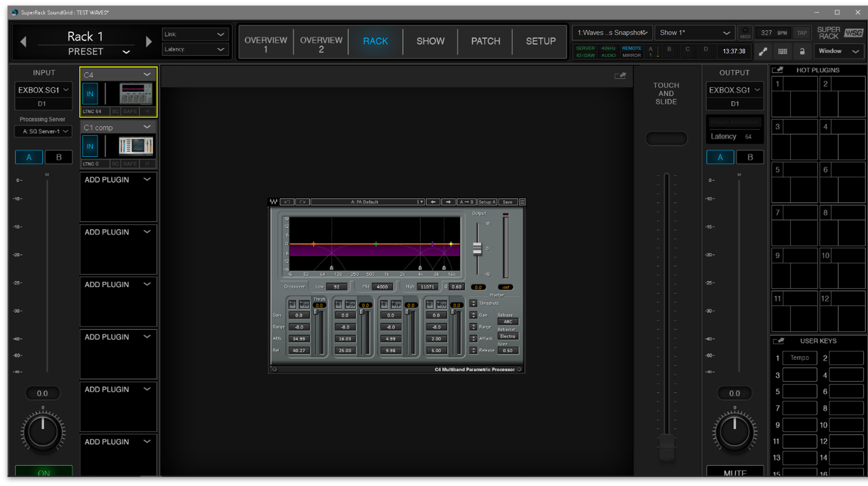Expand the C4 plugin slot menu chevron
This screenshot has height=486, width=868.
(147, 74)
